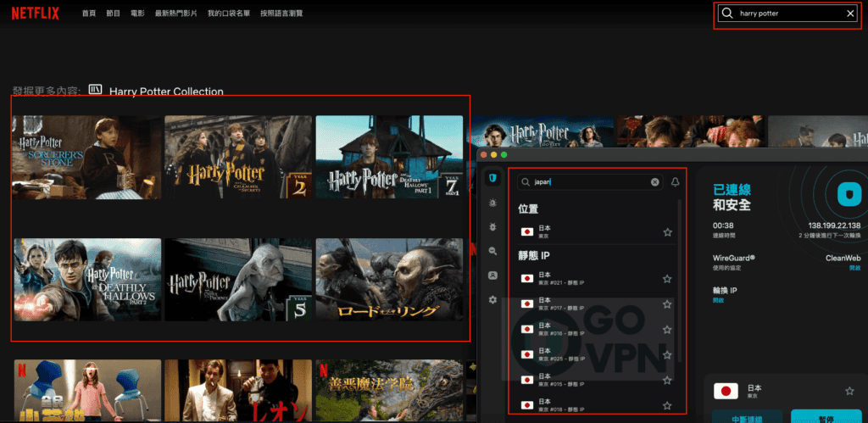
Task: Click the 中斷連線 disconnect button
Action: 747,416
